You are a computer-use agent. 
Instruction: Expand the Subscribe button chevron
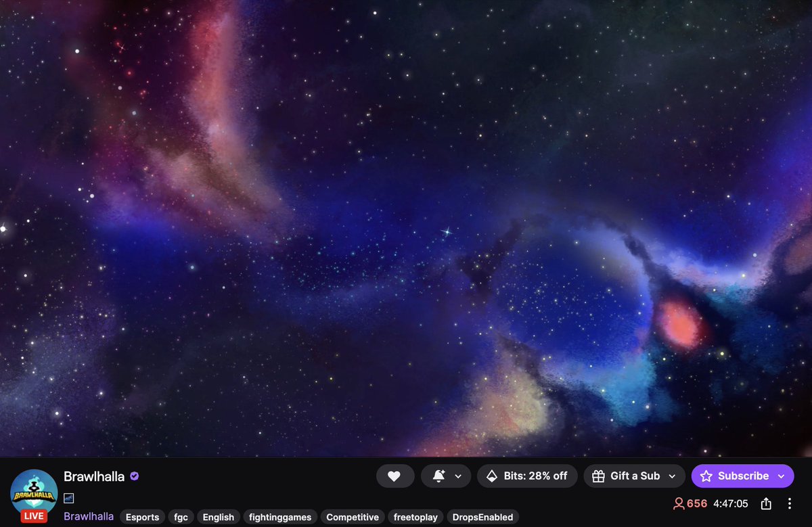click(x=782, y=476)
